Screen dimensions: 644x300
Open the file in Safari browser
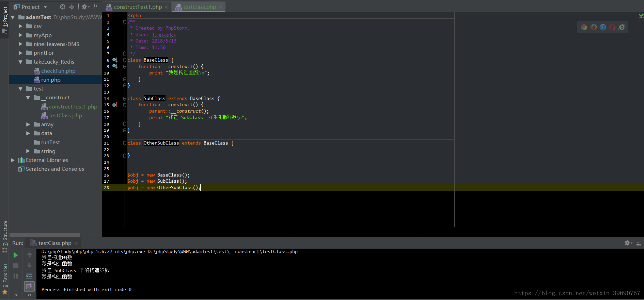603,27
